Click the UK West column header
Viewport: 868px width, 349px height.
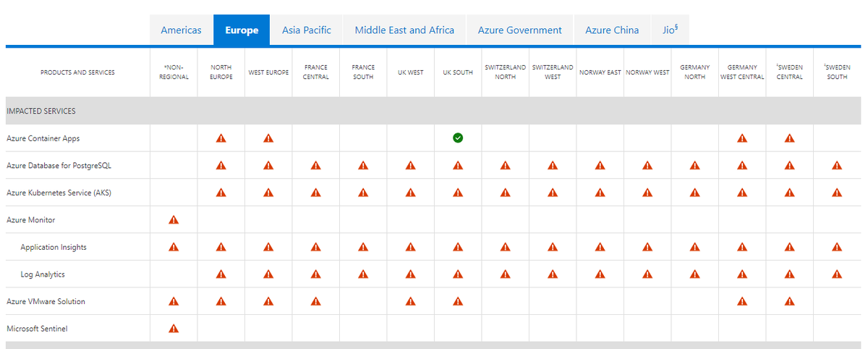click(411, 72)
